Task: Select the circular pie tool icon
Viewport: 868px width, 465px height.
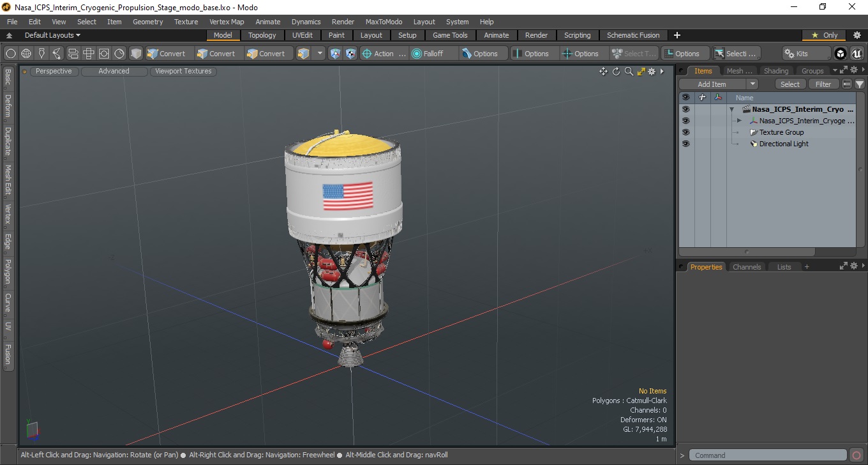Action: coord(119,54)
